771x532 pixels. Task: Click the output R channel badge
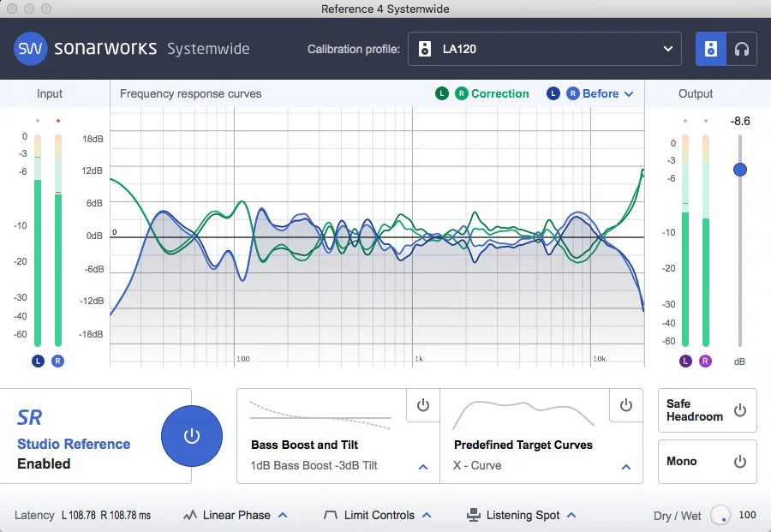point(705,362)
